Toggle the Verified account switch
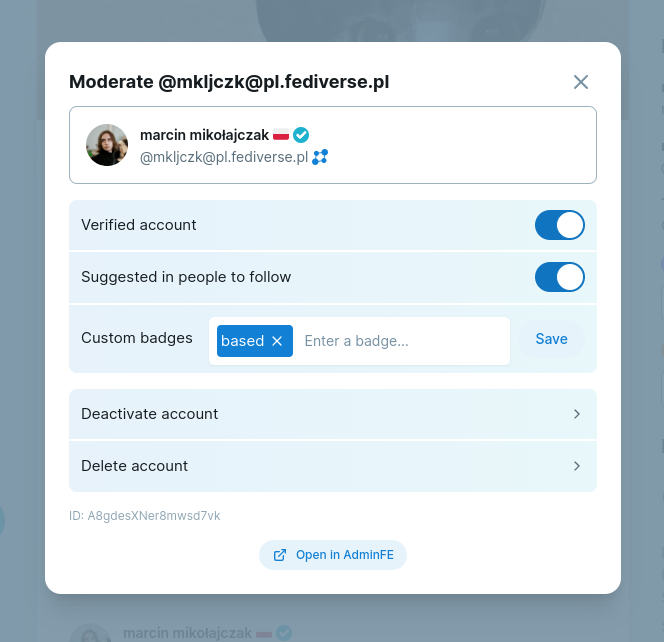The image size is (664, 642). (x=559, y=225)
